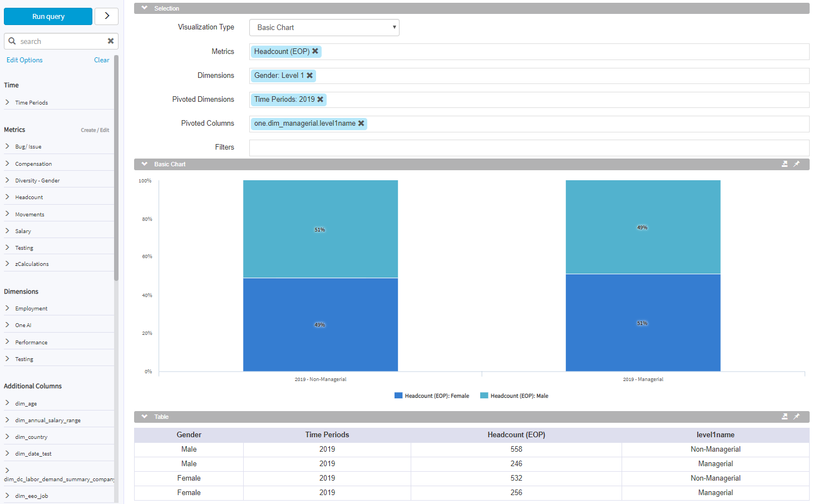
Task: Click into the Filters input field
Action: pyautogui.click(x=529, y=147)
